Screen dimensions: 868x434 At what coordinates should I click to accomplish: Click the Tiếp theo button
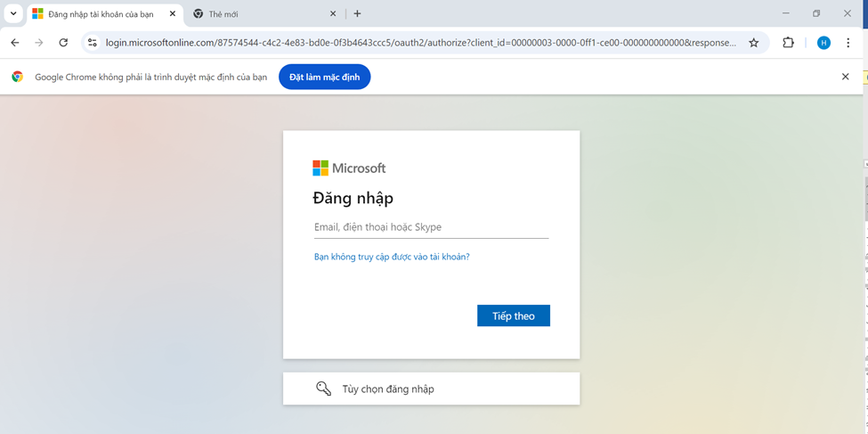point(513,315)
